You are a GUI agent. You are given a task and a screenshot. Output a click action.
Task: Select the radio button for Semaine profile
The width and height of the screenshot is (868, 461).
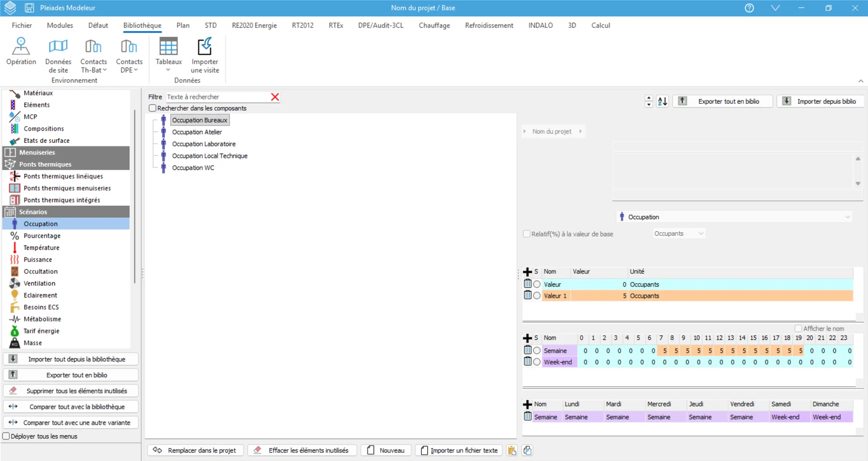tap(537, 350)
